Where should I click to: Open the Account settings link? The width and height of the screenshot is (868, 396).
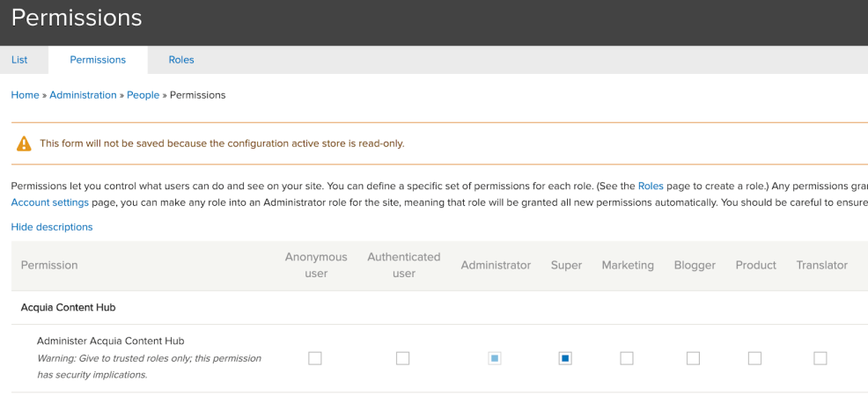click(50, 202)
